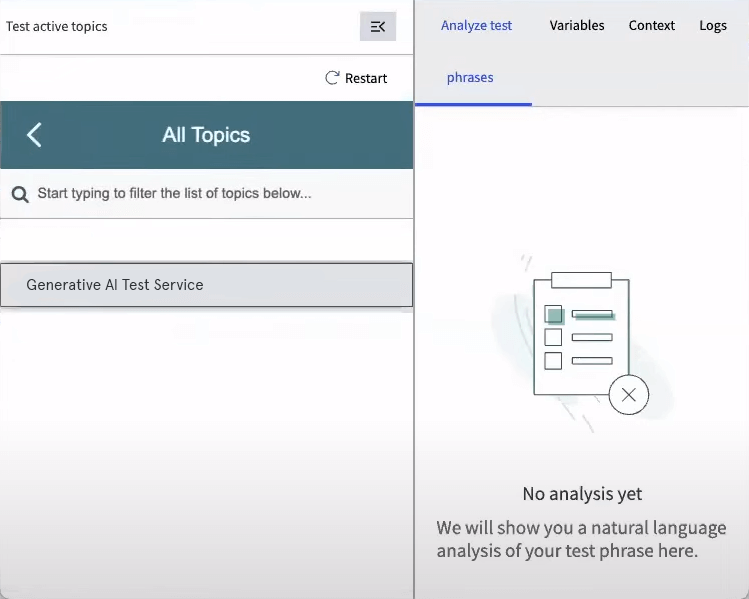Switch to the Variables tab
749x599 pixels.
click(x=577, y=25)
